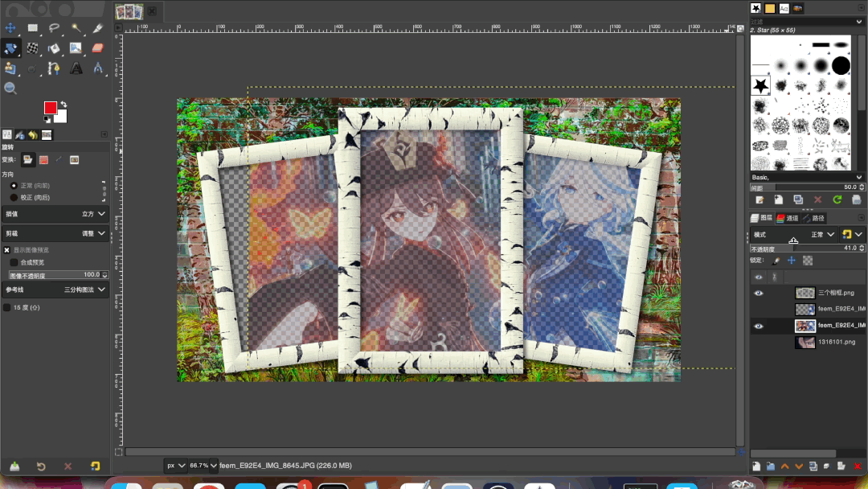The image size is (868, 489).
Task: Switch to the 通道 channels tab
Action: click(x=787, y=218)
